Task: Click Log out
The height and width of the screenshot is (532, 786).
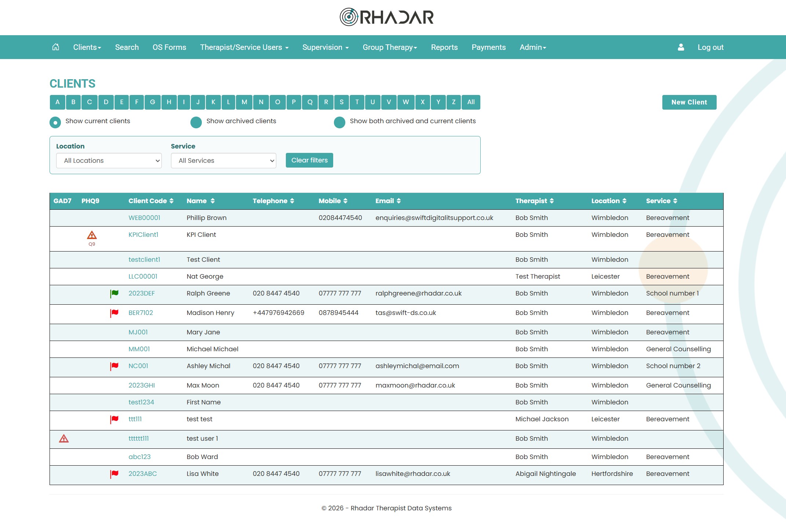Action: click(x=710, y=47)
